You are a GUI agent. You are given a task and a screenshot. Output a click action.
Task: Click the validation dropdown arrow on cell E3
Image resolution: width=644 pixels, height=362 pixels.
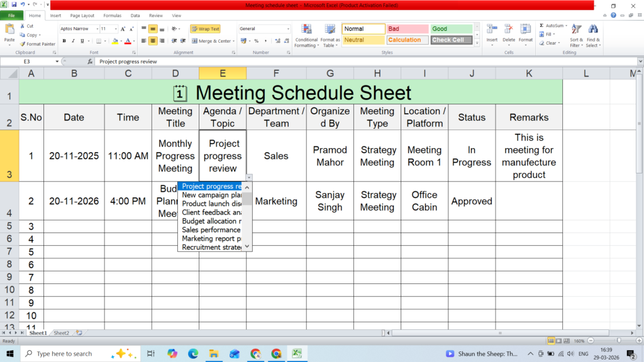249,177
